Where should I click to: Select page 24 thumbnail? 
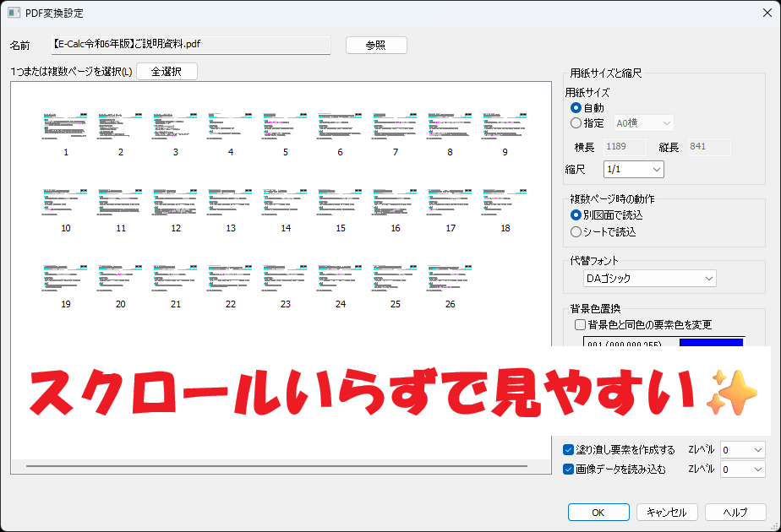click(340, 279)
